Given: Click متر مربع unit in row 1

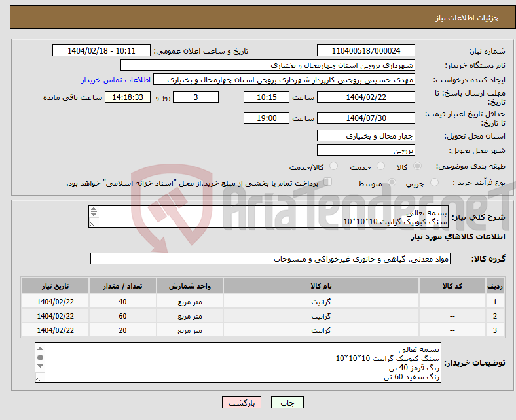Looking at the screenshot, I should pyautogui.click(x=190, y=302).
